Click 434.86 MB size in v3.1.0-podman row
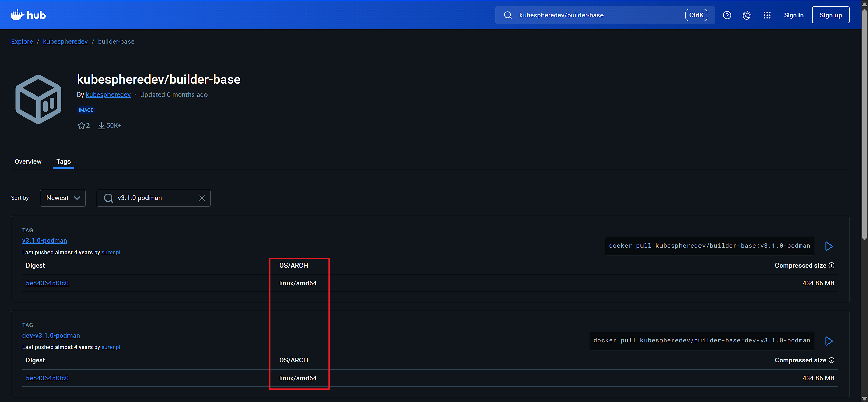 pos(818,283)
